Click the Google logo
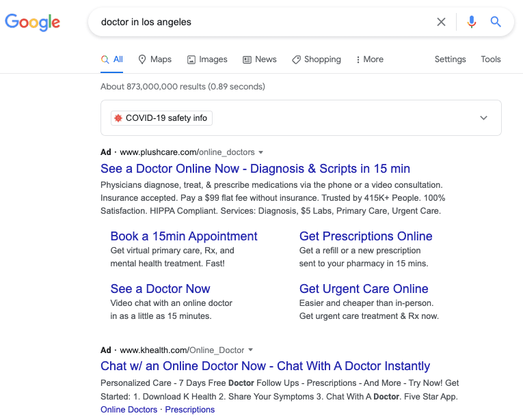 tap(33, 22)
